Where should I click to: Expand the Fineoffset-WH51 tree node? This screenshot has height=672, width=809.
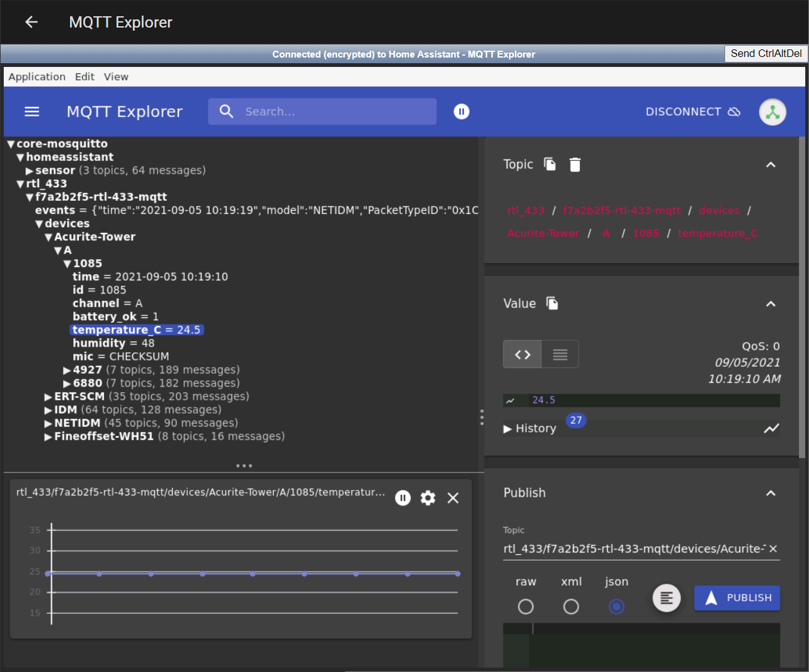pyautogui.click(x=48, y=437)
